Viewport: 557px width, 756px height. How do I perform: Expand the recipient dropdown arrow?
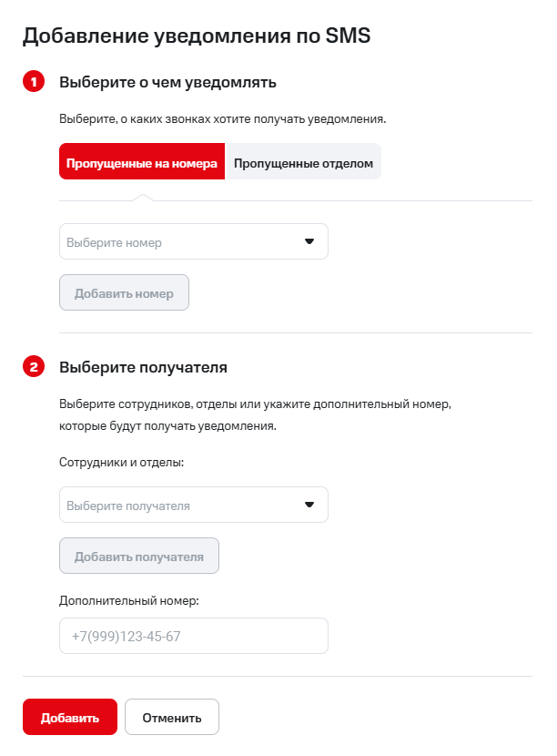(x=309, y=505)
